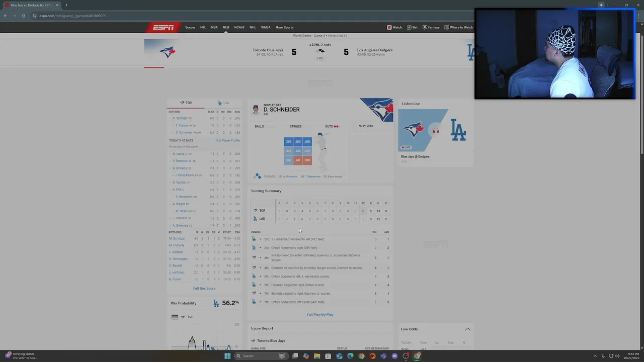The height and width of the screenshot is (362, 644).
Task: Select the LAD tab in the box score
Action: click(223, 103)
